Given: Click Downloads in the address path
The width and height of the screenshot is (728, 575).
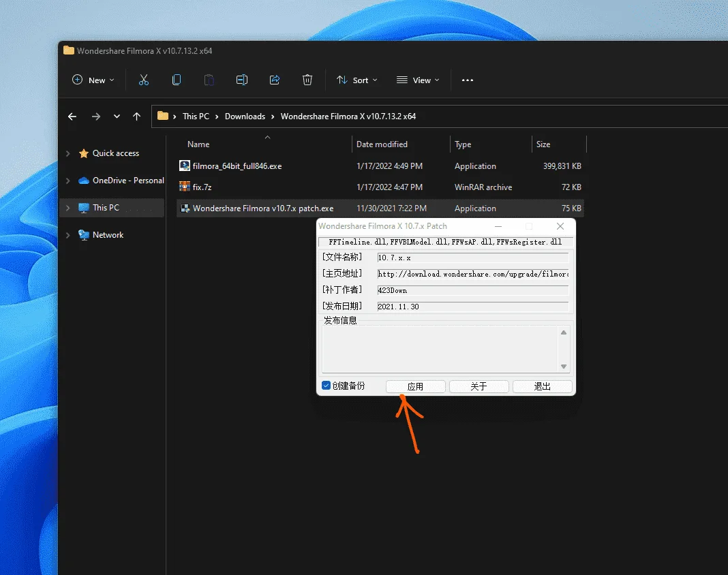Looking at the screenshot, I should click(x=245, y=116).
